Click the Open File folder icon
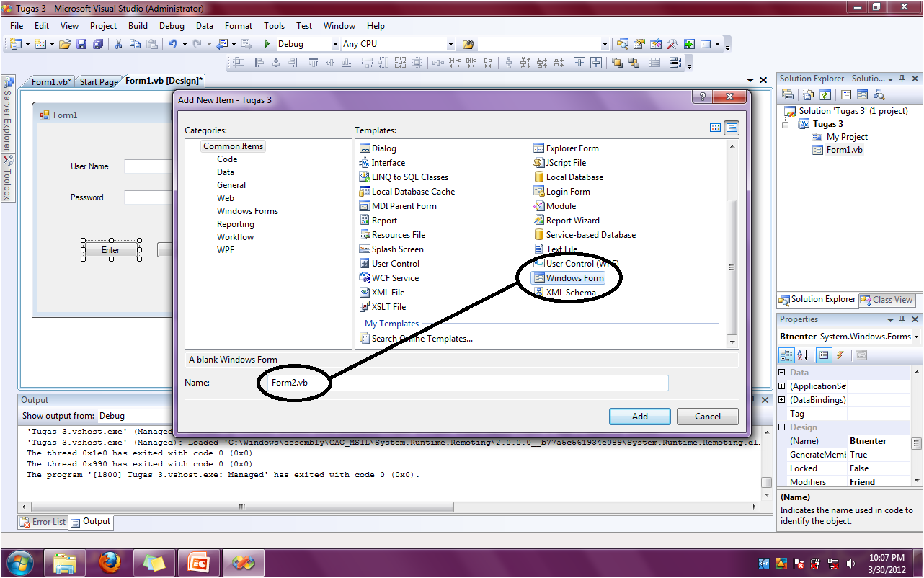 point(65,44)
